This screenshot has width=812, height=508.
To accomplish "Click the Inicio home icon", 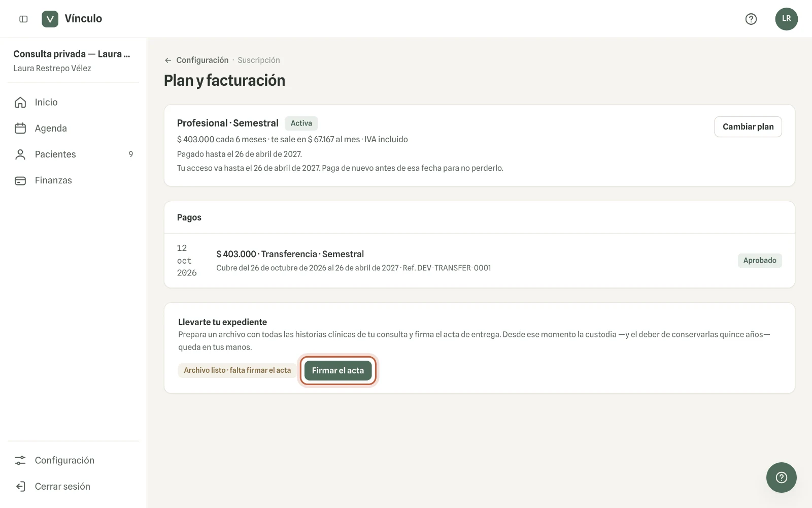I will point(20,102).
